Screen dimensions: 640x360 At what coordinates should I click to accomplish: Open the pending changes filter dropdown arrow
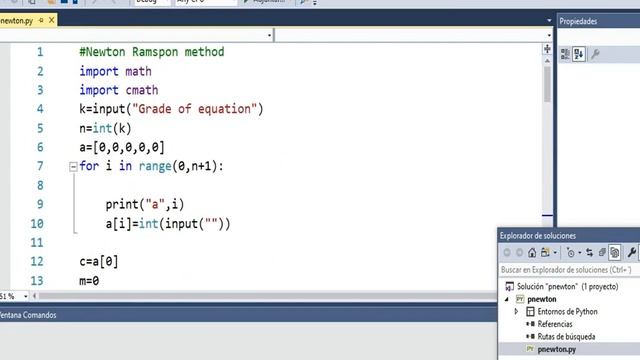tap(580, 253)
